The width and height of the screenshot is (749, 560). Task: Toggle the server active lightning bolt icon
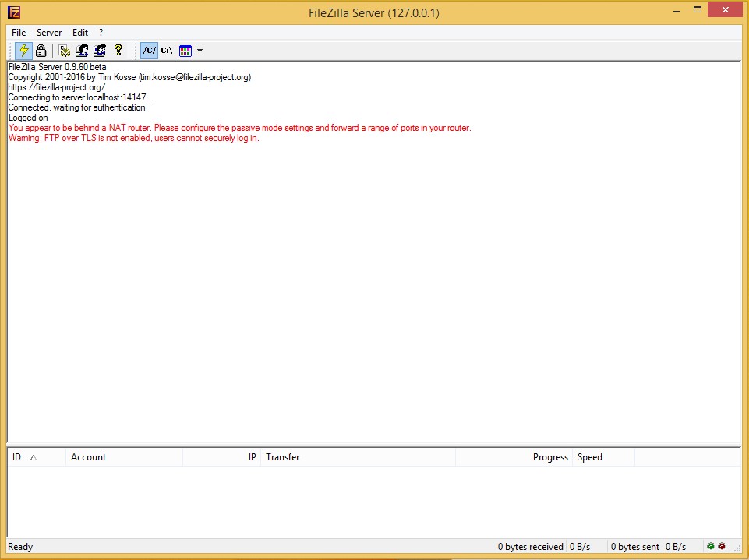(23, 50)
